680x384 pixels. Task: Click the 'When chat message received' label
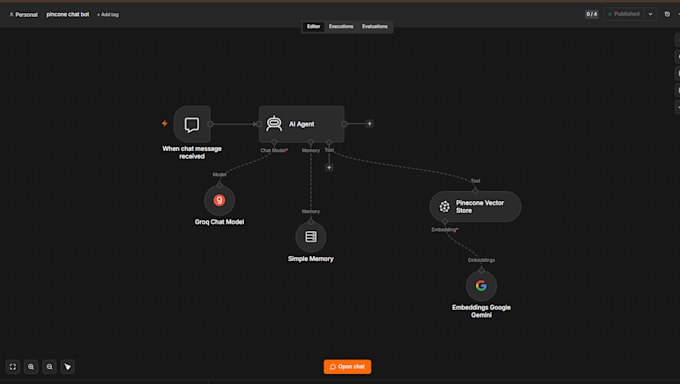tap(192, 153)
